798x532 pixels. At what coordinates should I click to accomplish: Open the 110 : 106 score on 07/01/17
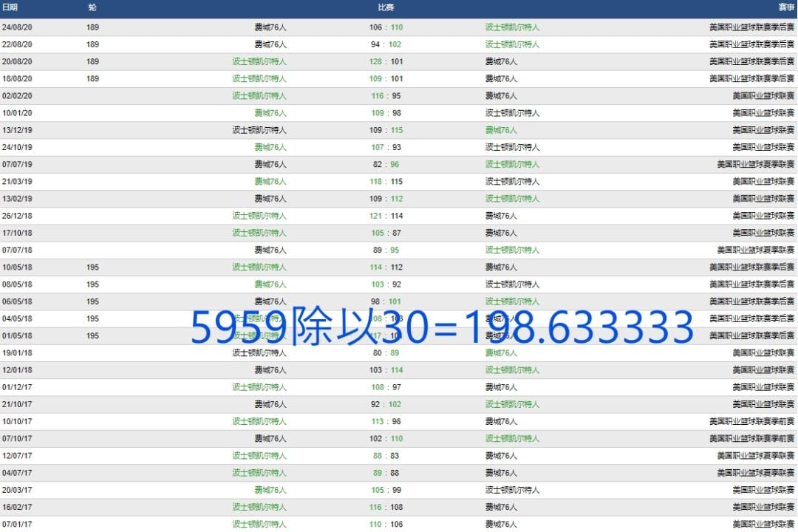point(386,525)
